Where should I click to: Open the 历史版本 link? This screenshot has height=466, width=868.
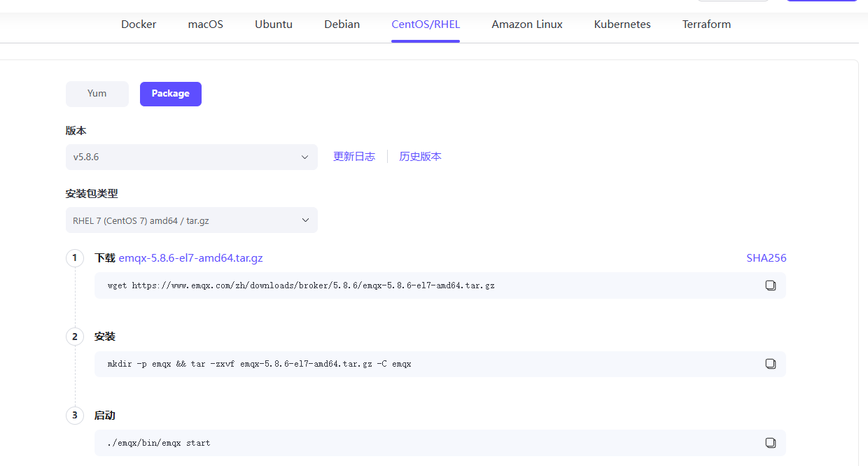pos(420,157)
